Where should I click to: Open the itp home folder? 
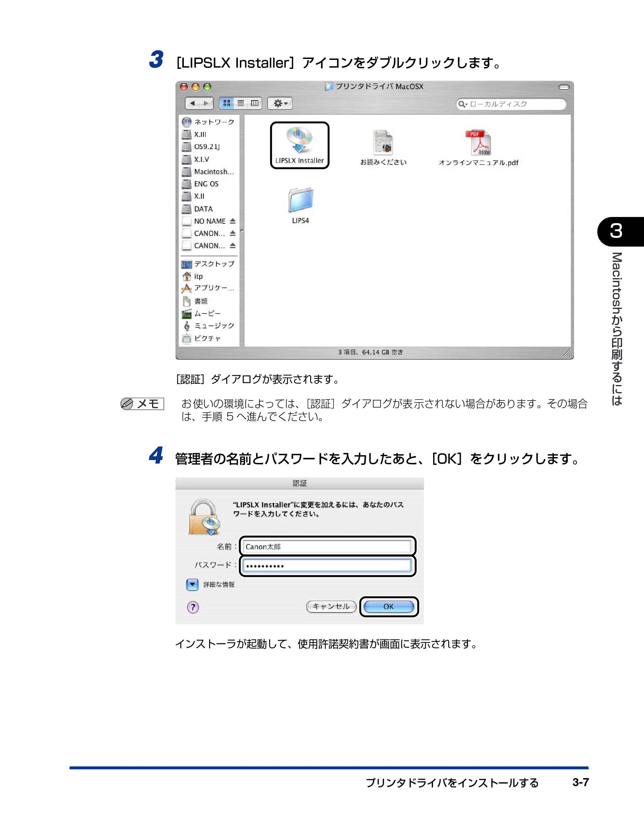point(192,277)
